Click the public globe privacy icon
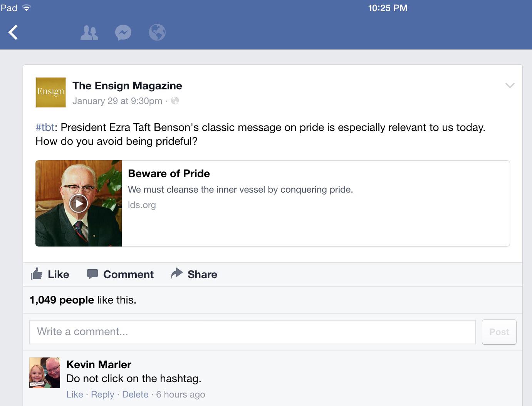Screen dimensions: 532x406 tap(175, 101)
